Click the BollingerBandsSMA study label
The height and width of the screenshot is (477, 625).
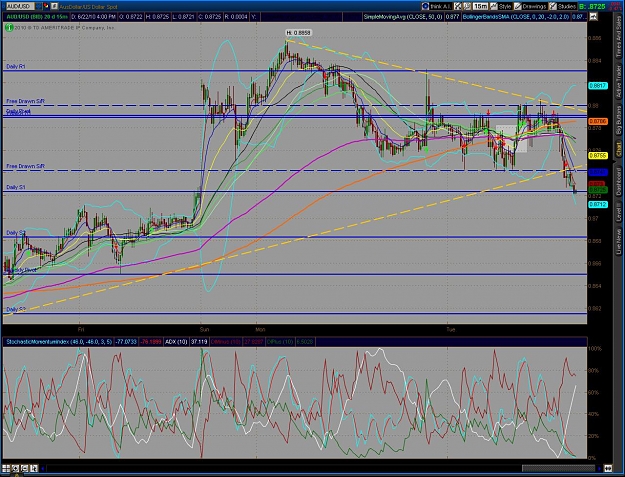(x=516, y=17)
